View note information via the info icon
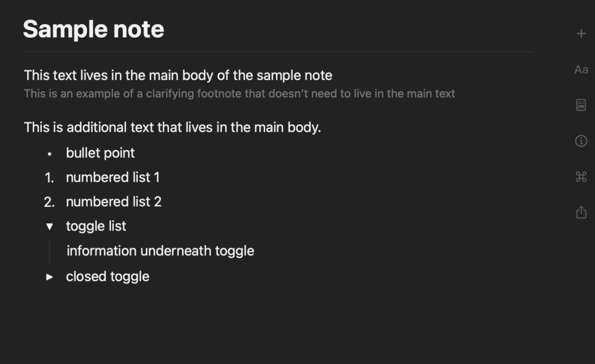Screen dimensions: 595x364 pyautogui.click(x=580, y=140)
